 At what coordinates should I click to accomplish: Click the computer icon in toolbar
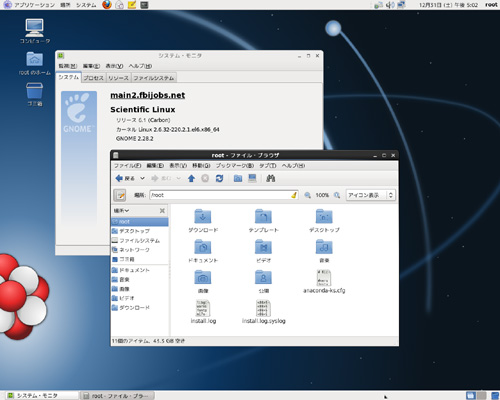[x=252, y=178]
